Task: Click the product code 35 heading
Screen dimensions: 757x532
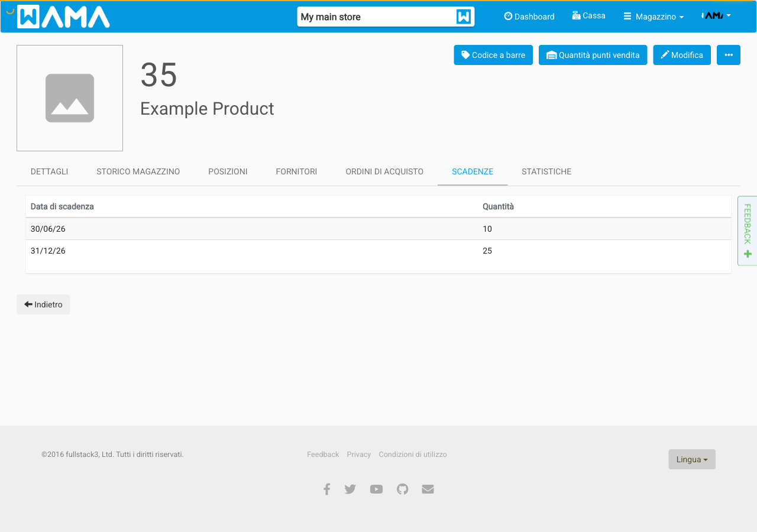Action: point(159,75)
